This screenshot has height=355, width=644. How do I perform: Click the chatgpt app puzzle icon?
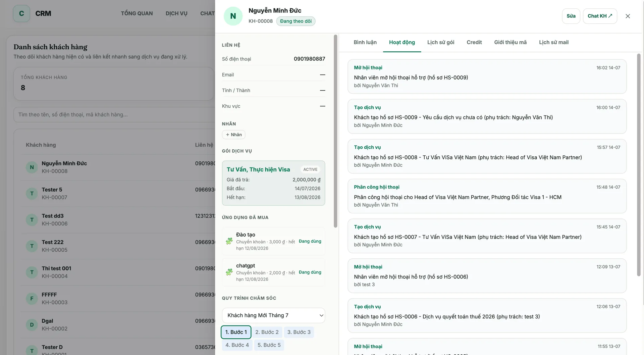pos(229,272)
